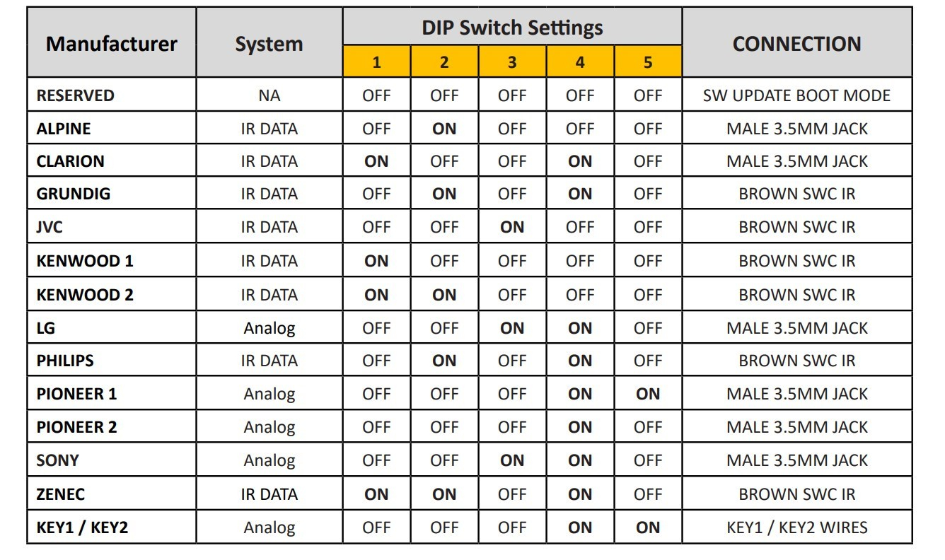Click the ON value in ALPINE row
This screenshot has width=945, height=560.
tap(444, 129)
